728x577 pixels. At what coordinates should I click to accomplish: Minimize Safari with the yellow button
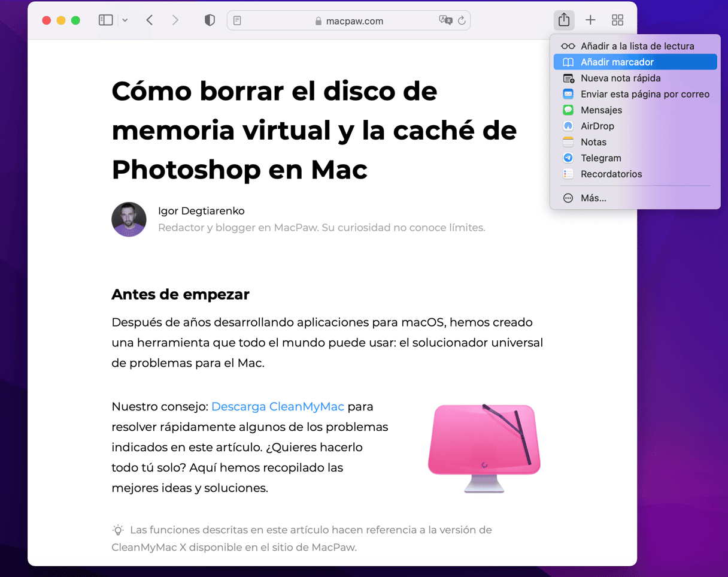[60, 20]
